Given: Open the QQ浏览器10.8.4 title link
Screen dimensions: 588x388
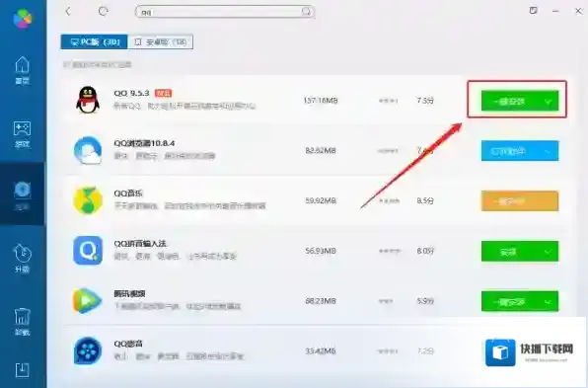Looking at the screenshot, I should pos(144,143).
